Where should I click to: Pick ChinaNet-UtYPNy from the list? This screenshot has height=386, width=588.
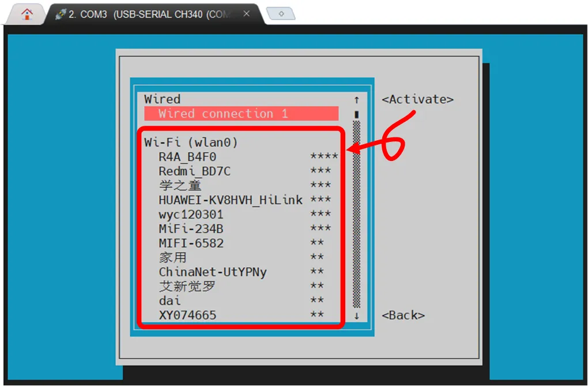point(241,272)
